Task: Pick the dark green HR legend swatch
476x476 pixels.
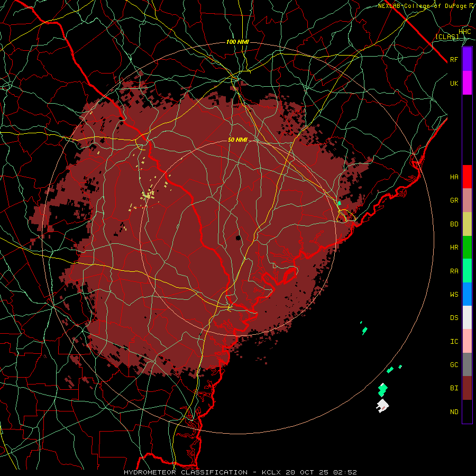Action: (x=467, y=248)
